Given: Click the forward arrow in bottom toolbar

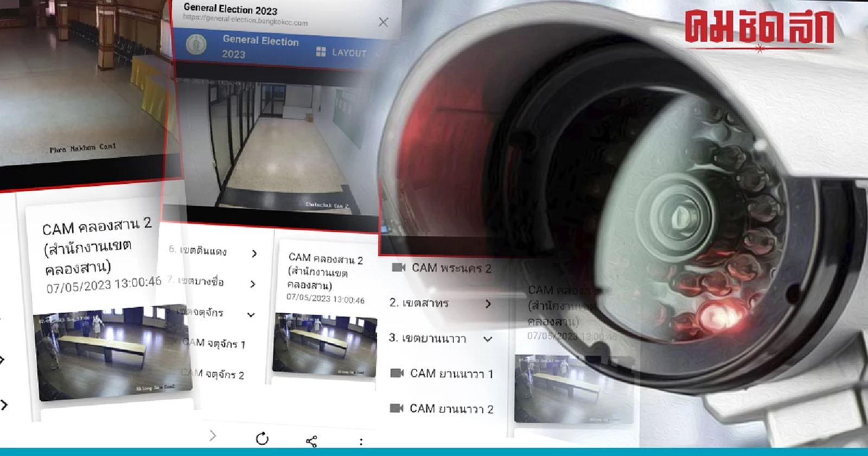Looking at the screenshot, I should (213, 435).
